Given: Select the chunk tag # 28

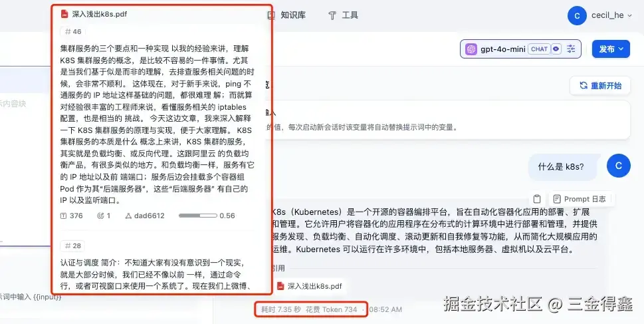Looking at the screenshot, I should [72, 246].
